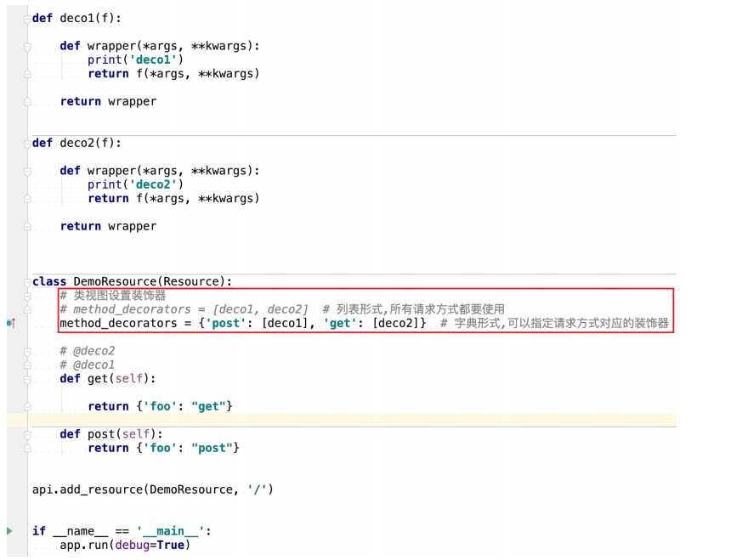Click 'def get(self):' line

[107, 379]
